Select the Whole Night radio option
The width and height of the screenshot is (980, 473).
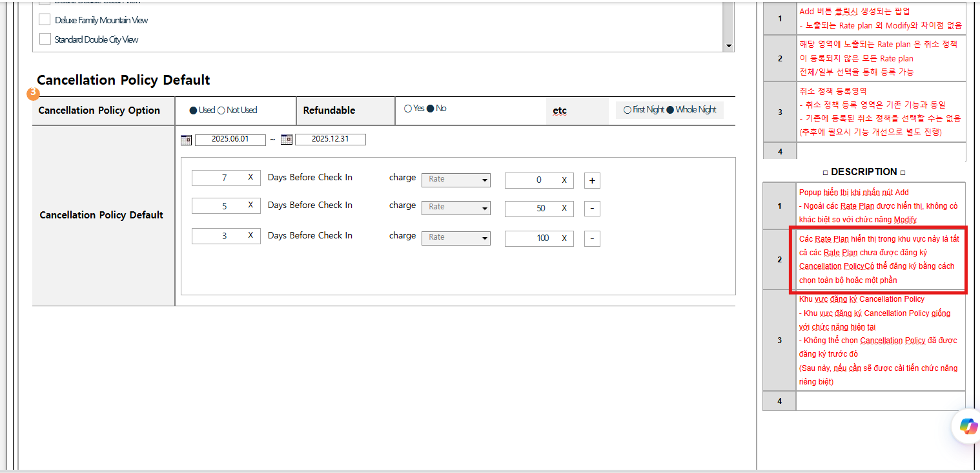[670, 110]
